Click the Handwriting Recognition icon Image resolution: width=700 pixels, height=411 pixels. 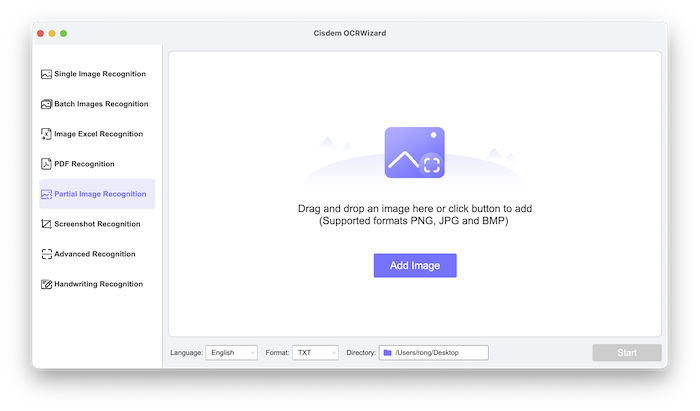coord(46,284)
